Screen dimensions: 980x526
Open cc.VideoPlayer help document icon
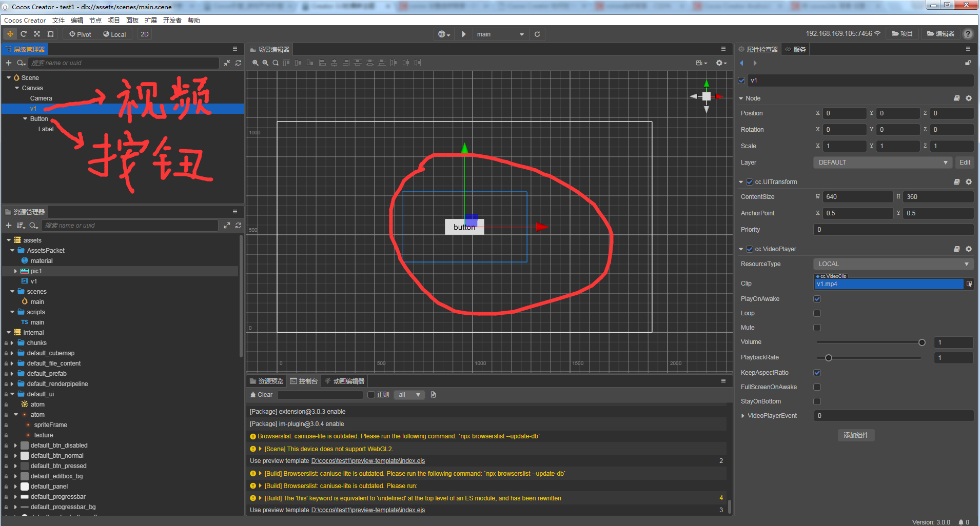pos(957,249)
